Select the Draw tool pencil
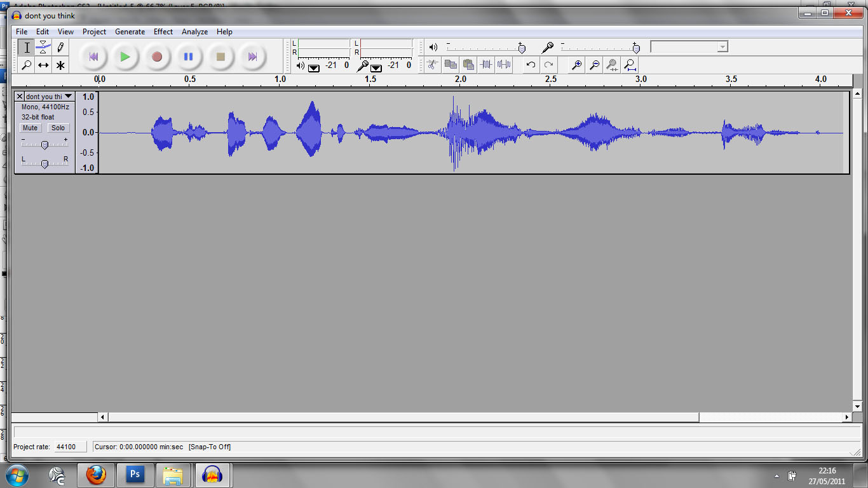Screen dimensions: 868x488 click(60, 47)
